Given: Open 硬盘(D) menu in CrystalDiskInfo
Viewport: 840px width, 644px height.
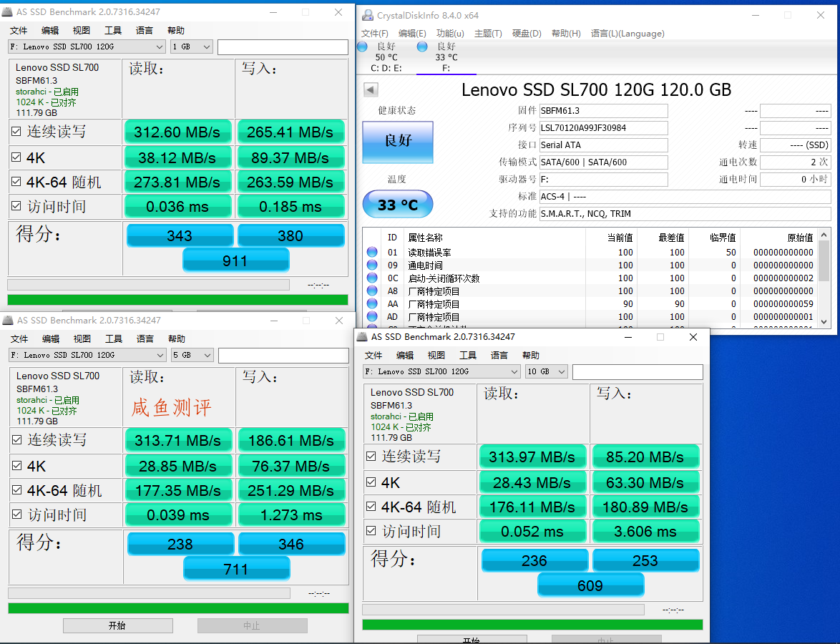Looking at the screenshot, I should (x=527, y=33).
